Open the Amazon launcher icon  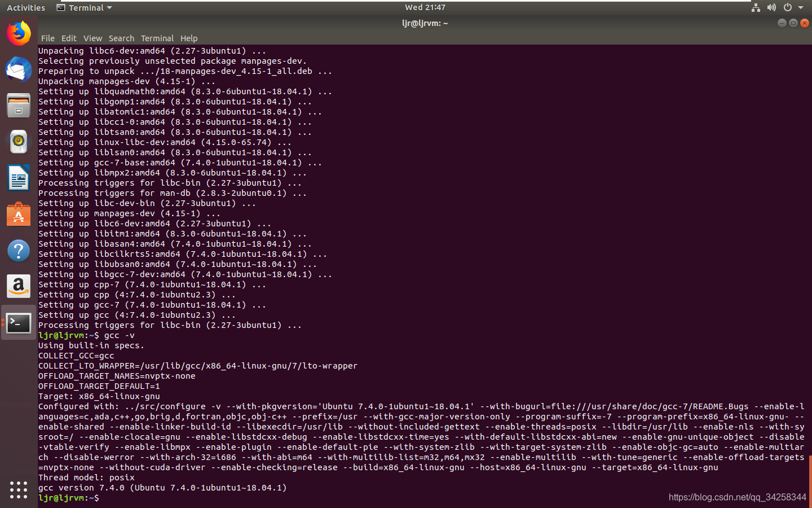coord(19,286)
